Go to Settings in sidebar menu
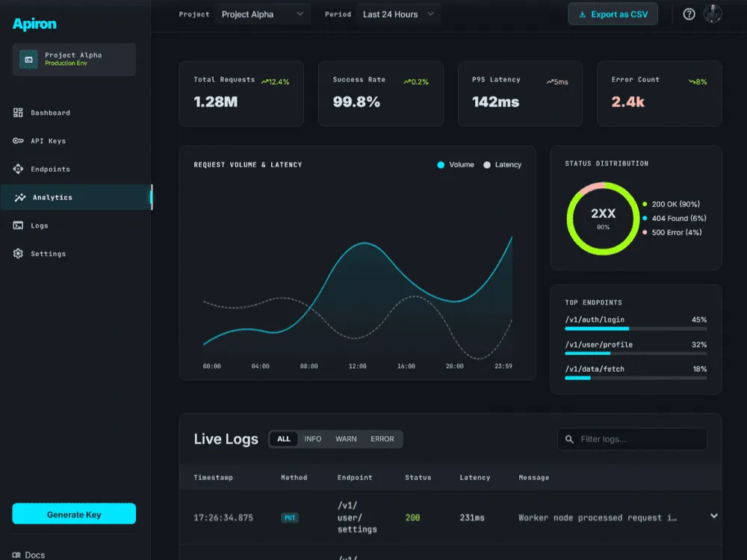This screenshot has height=560, width=747. 75,253
